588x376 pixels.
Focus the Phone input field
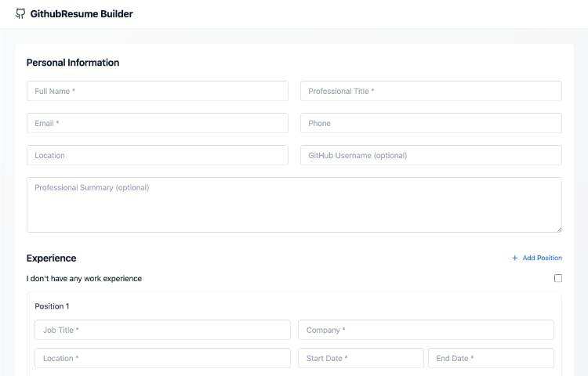click(x=430, y=123)
